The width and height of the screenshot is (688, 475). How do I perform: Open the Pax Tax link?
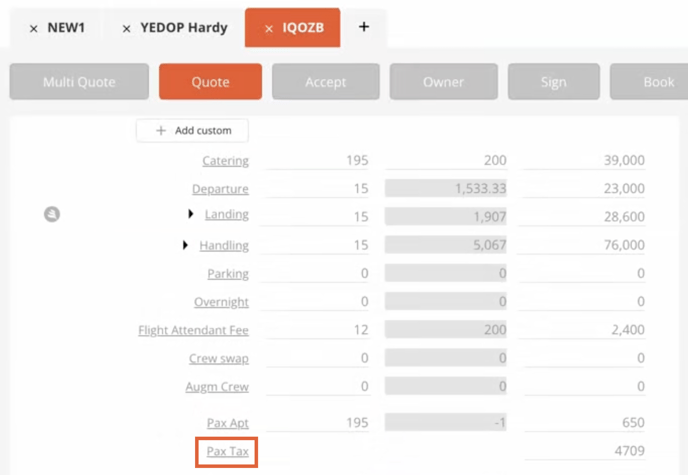[x=227, y=451]
